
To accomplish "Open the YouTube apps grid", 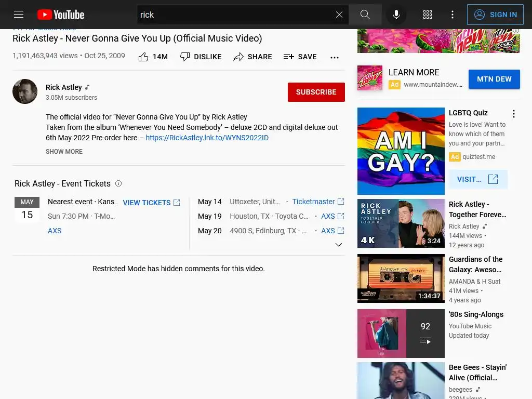I will pos(428,15).
